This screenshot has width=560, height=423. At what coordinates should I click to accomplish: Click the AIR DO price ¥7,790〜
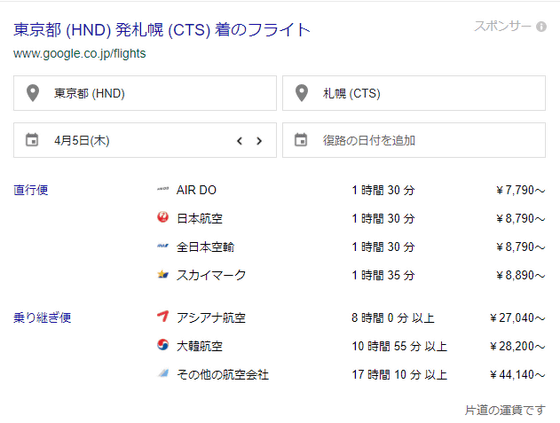(521, 190)
